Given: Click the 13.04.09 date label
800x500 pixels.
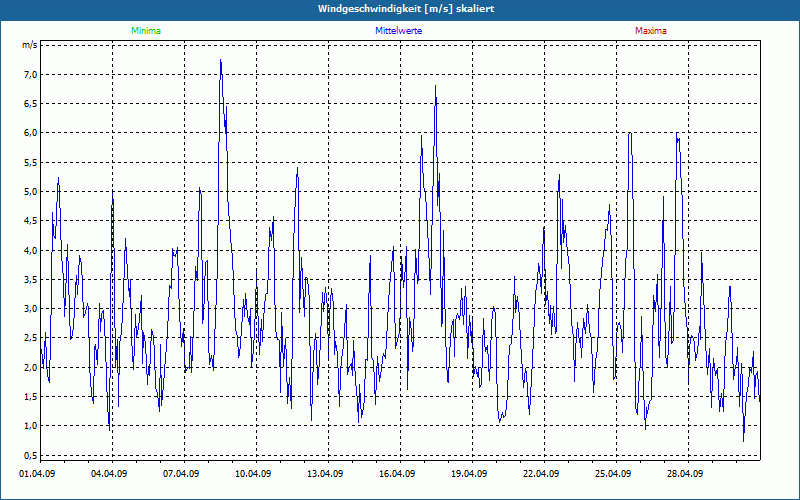Looking at the screenshot, I should [325, 473].
